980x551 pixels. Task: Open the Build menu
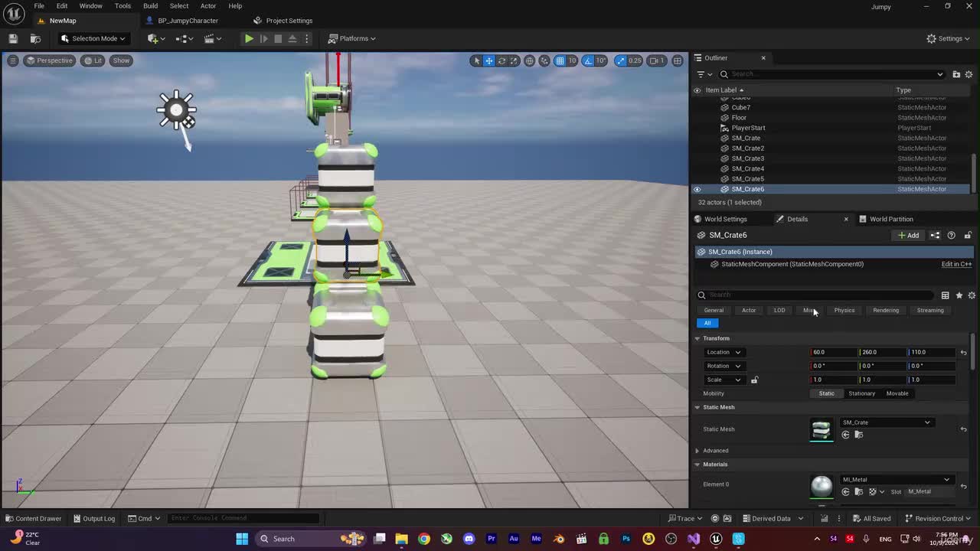[x=150, y=6]
